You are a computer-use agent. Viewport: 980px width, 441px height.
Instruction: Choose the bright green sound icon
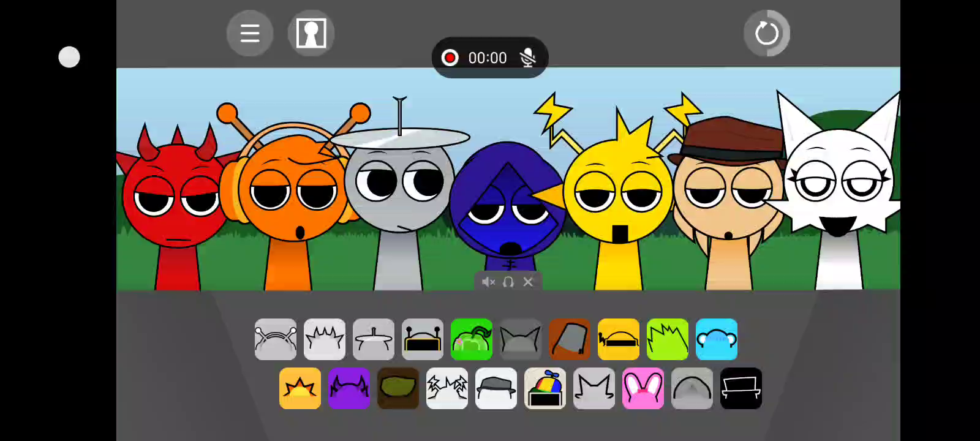[x=472, y=339]
